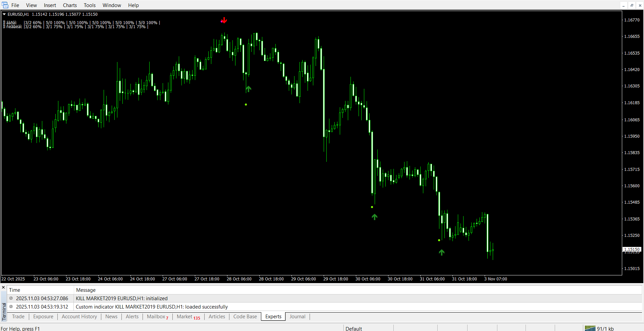Click the red sell arrow signal
This screenshot has height=331, width=644.
(224, 20)
